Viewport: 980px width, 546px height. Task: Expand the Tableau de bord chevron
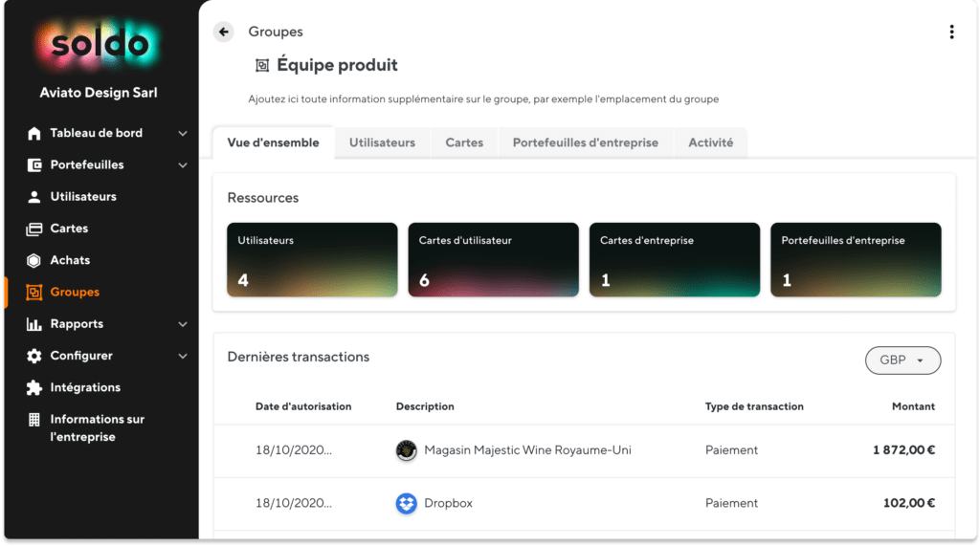click(183, 133)
